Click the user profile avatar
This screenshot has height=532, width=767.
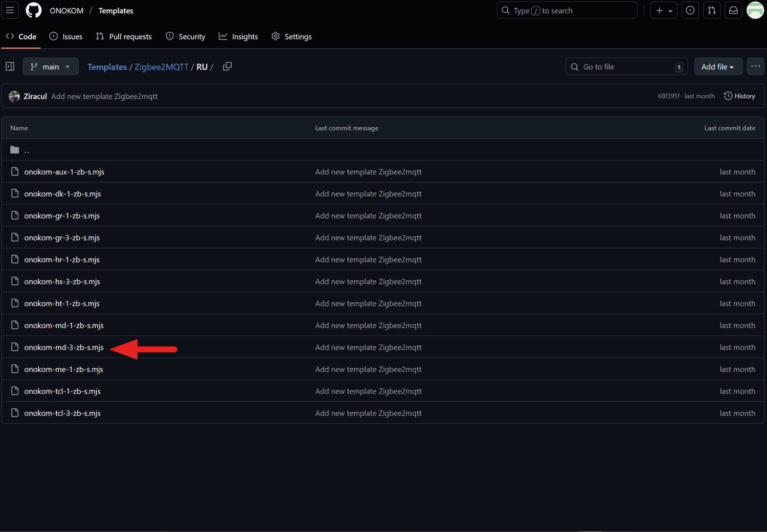click(x=755, y=10)
